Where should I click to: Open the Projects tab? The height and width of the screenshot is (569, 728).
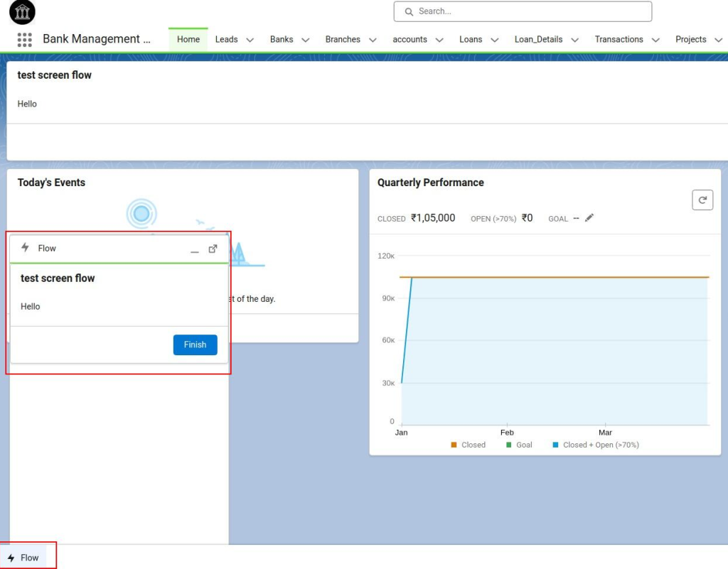click(x=690, y=39)
